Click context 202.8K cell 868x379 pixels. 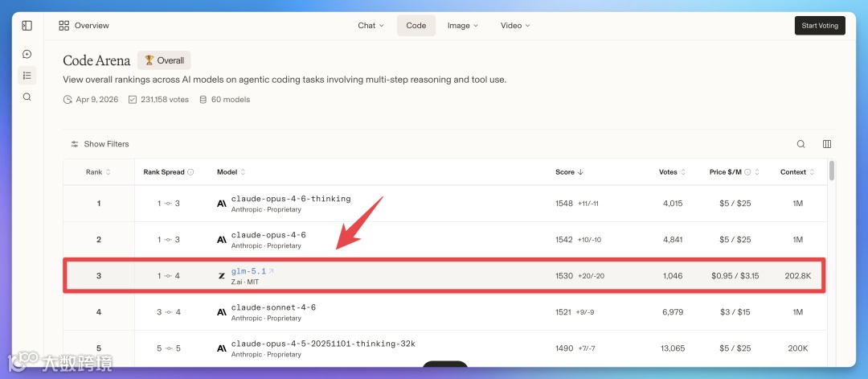click(x=798, y=275)
